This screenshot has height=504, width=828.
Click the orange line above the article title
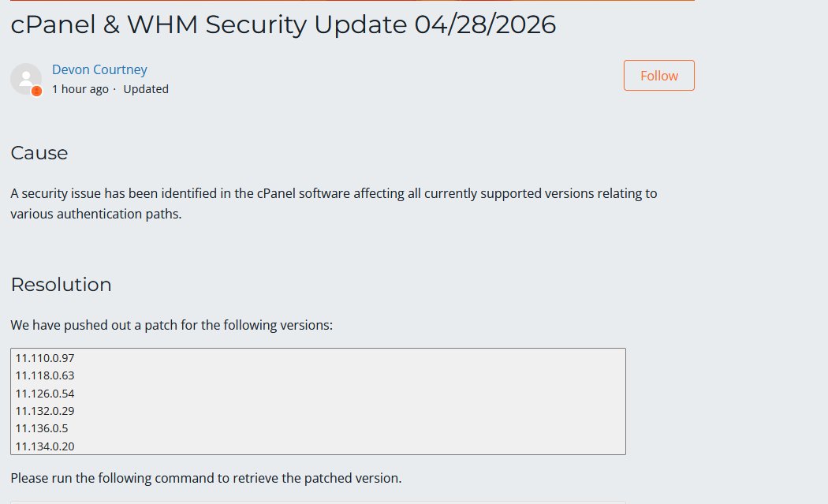tap(352, 1)
